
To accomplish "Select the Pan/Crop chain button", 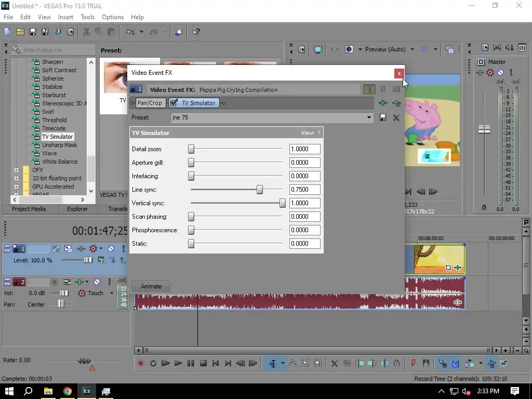I will coord(150,103).
